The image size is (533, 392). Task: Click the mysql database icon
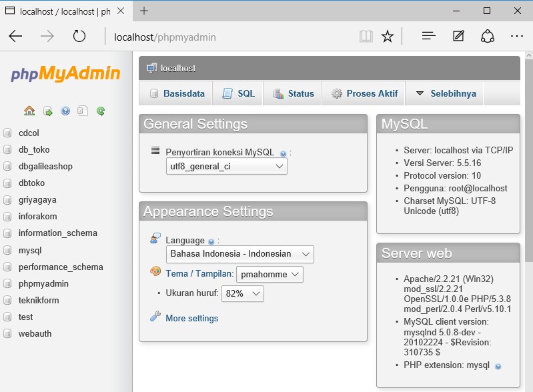click(x=7, y=251)
